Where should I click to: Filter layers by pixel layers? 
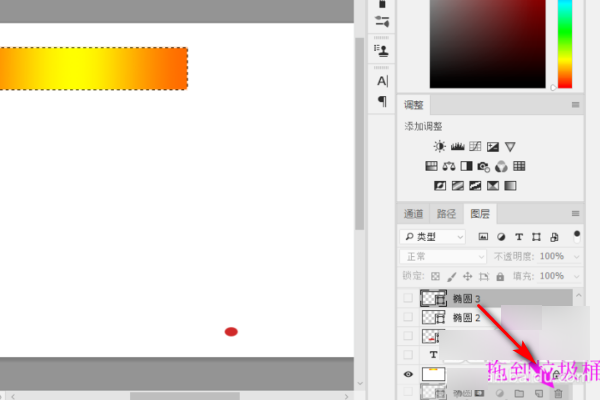coord(483,237)
